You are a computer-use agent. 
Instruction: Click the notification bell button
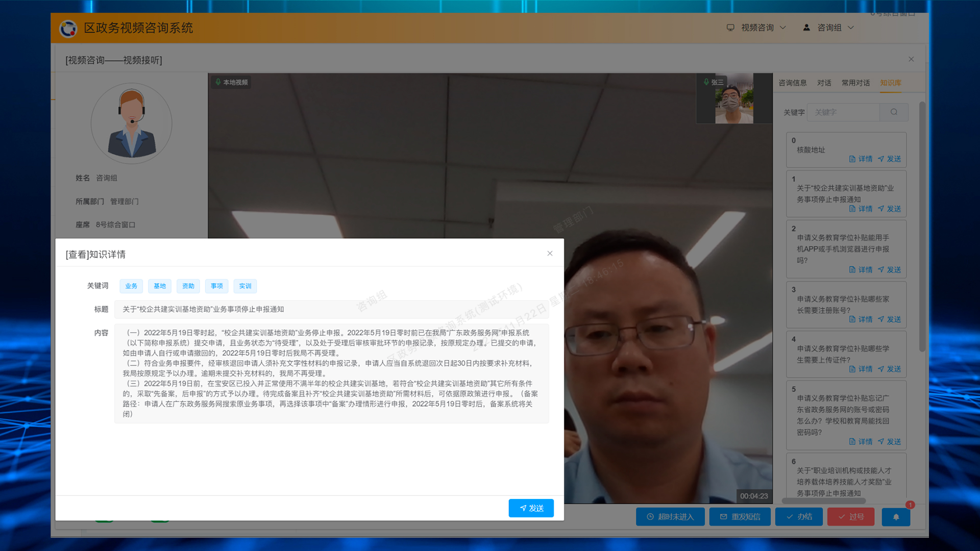(896, 517)
